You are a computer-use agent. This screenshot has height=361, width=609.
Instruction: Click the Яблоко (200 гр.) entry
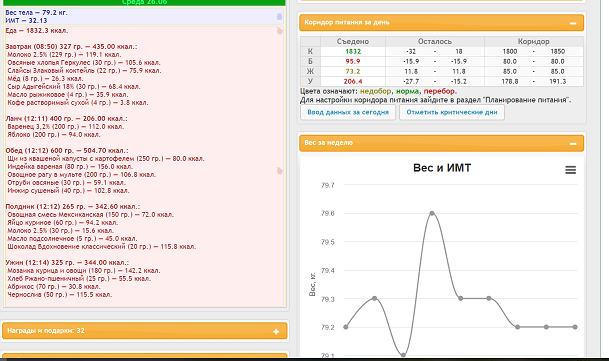click(x=54, y=134)
